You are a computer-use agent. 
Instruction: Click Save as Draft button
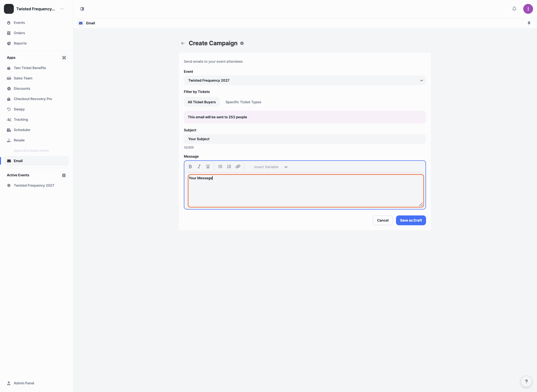tap(411, 220)
